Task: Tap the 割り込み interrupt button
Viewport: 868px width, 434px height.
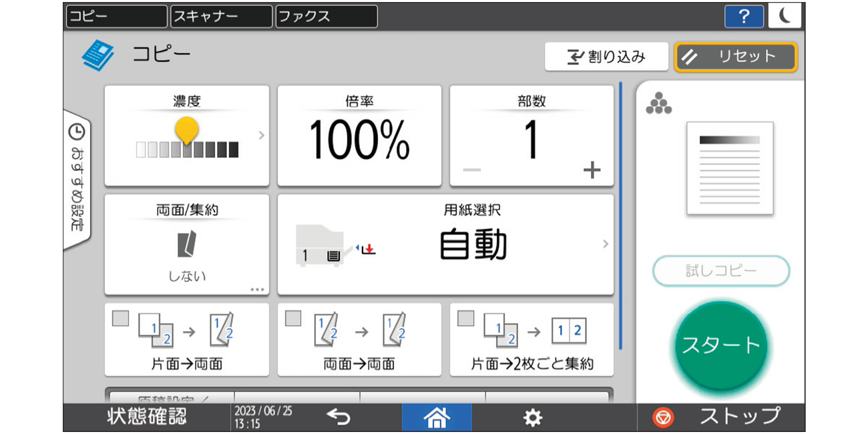Action: coord(606,57)
